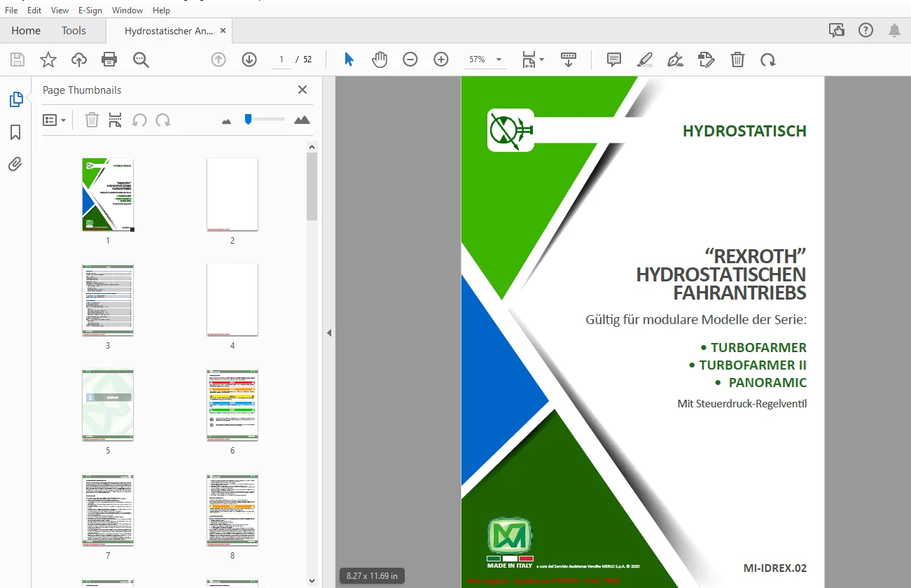Image resolution: width=911 pixels, height=588 pixels.
Task: Close the Page Thumbnails panel
Action: 302,90
